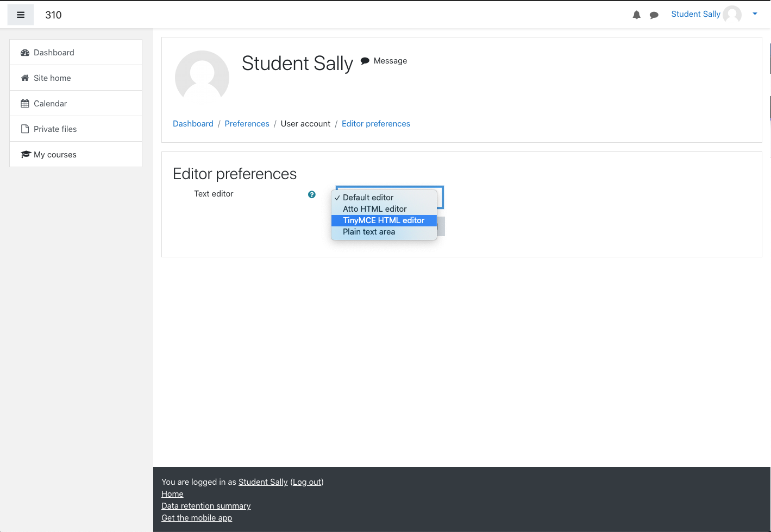Click the small user avatar in header
The height and width of the screenshot is (532, 771).
[x=732, y=15]
